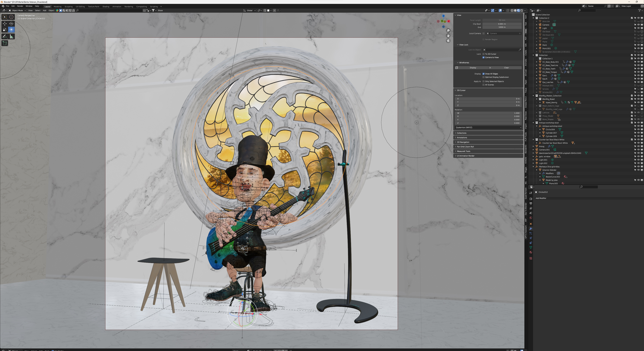Select the Rotate tool icon

tap(11, 23)
